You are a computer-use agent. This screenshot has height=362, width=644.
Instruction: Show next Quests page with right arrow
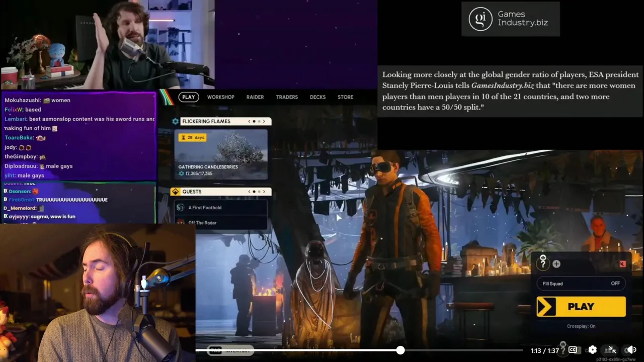coord(264,192)
